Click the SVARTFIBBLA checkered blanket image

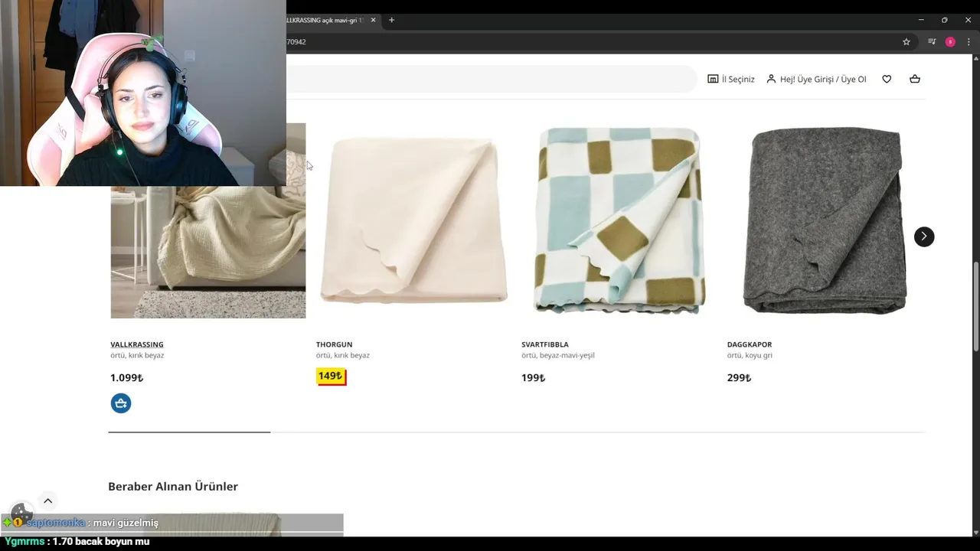coord(619,220)
